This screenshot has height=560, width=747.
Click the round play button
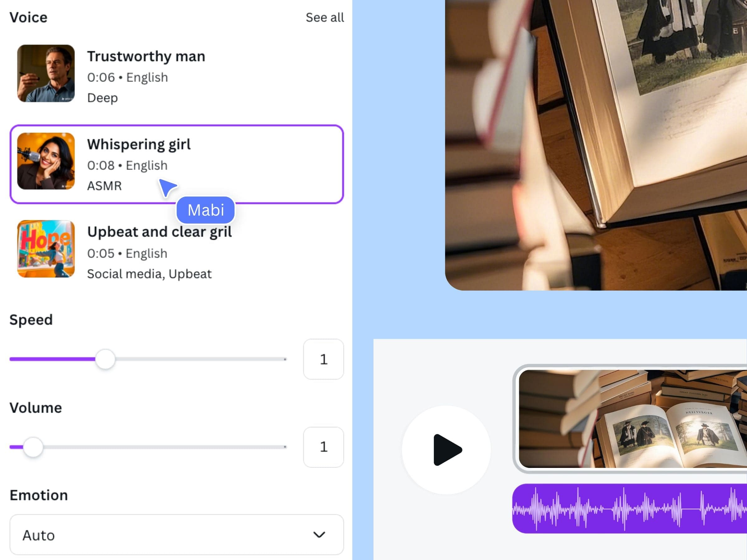pos(446,450)
